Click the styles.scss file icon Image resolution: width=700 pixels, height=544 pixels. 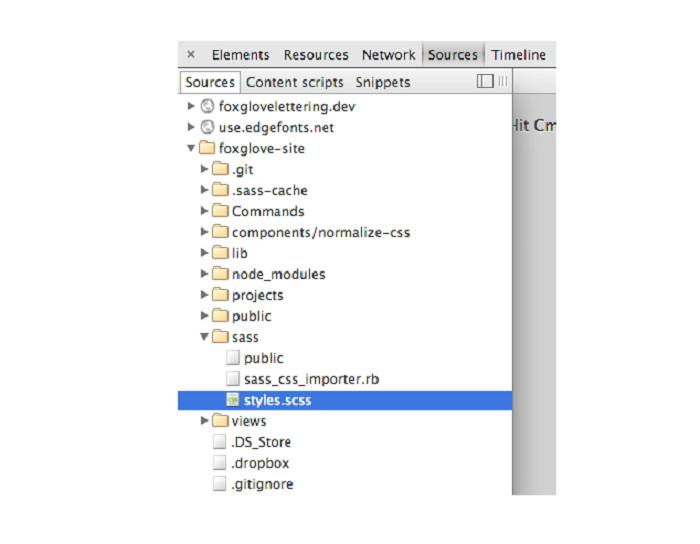click(x=232, y=400)
